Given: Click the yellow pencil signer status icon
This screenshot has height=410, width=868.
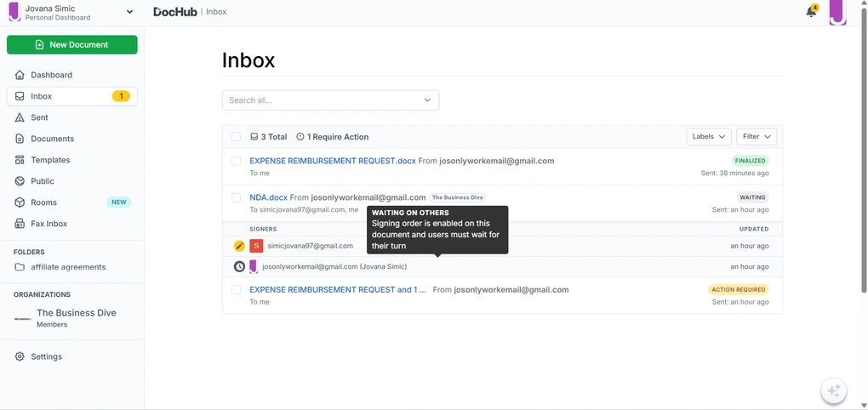Looking at the screenshot, I should [x=239, y=246].
